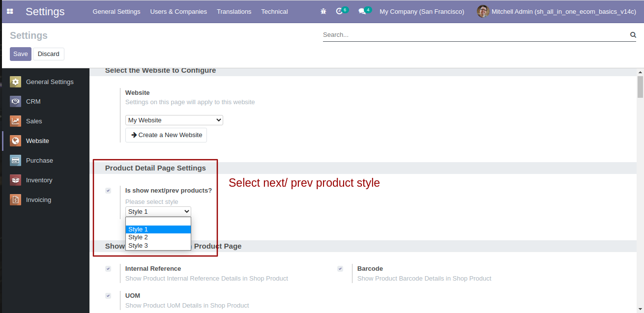
Task: Toggle UOM checkbox
Action: click(x=108, y=296)
